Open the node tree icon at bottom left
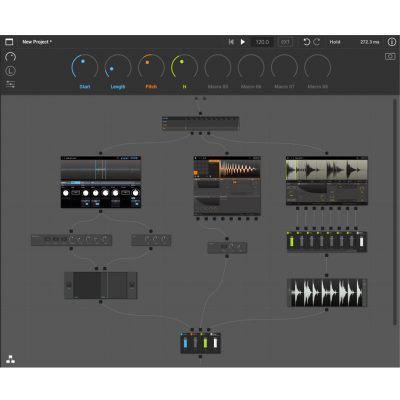This screenshot has height=400, width=400. (10, 359)
